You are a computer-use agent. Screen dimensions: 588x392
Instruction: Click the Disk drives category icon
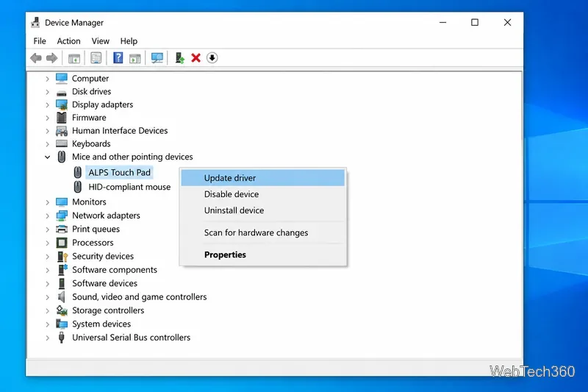pyautogui.click(x=62, y=93)
